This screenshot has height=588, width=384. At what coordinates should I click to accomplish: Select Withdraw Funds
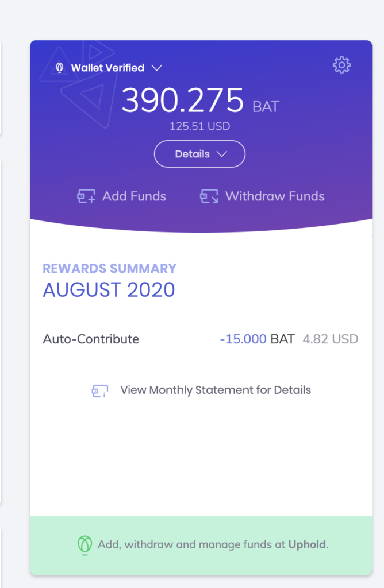point(262,196)
